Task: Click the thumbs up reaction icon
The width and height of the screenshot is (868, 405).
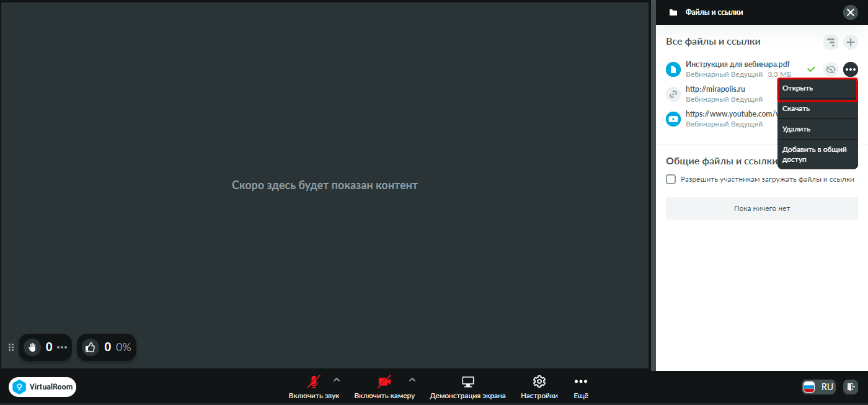Action: point(91,347)
